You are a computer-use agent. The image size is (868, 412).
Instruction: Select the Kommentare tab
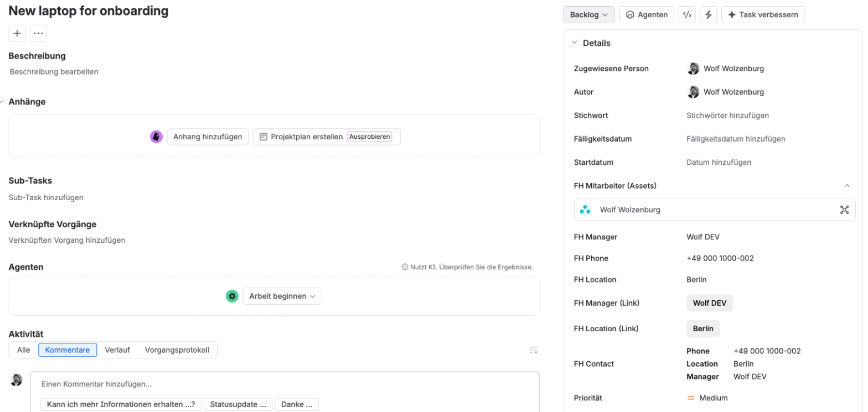coord(68,350)
